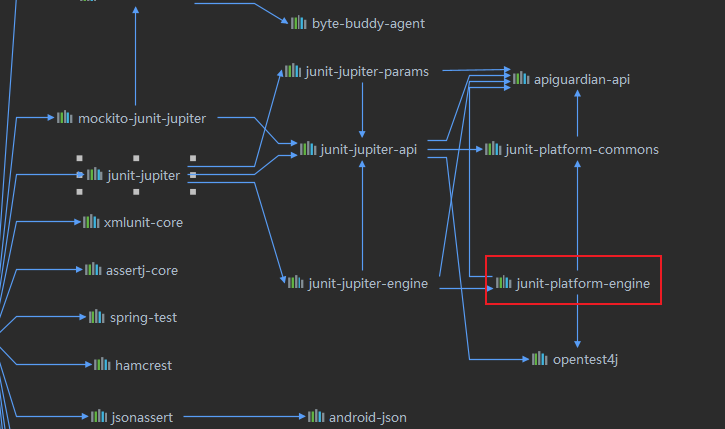Viewport: 725px width, 429px height.
Task: Click the junit-platform-commons library icon
Action: [493, 149]
